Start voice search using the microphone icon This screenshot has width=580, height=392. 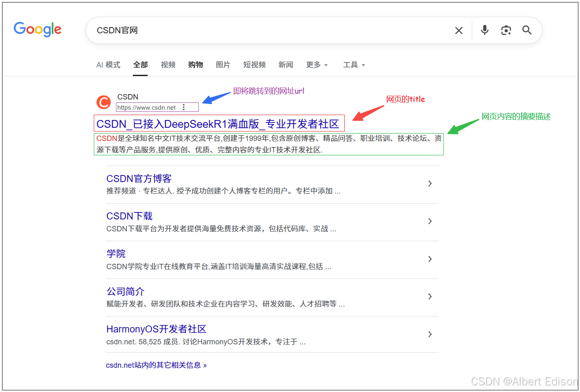(485, 30)
